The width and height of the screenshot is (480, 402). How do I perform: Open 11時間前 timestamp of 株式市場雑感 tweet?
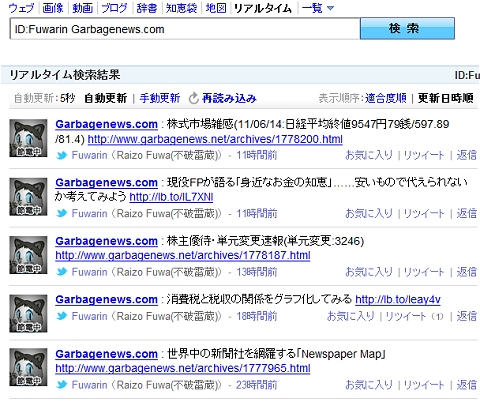[x=257, y=155]
